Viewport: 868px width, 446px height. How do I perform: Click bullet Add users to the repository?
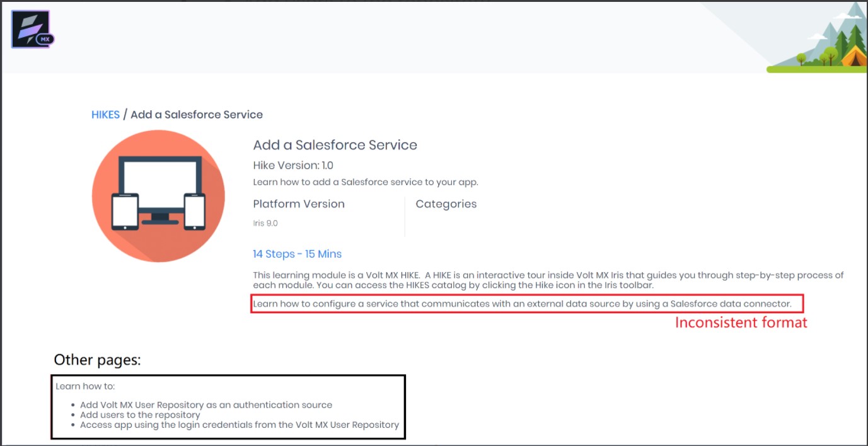(140, 415)
